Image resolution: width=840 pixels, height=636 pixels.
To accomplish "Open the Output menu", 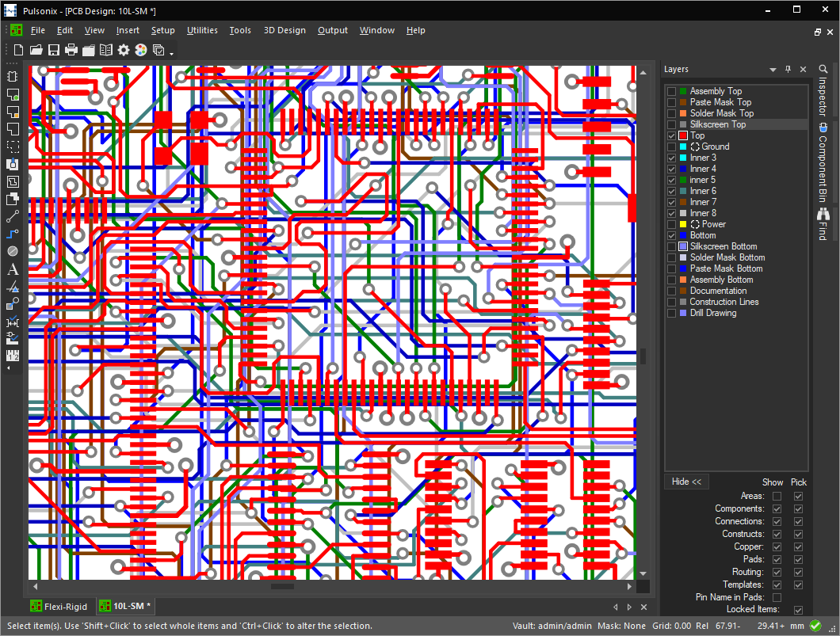I will point(333,31).
